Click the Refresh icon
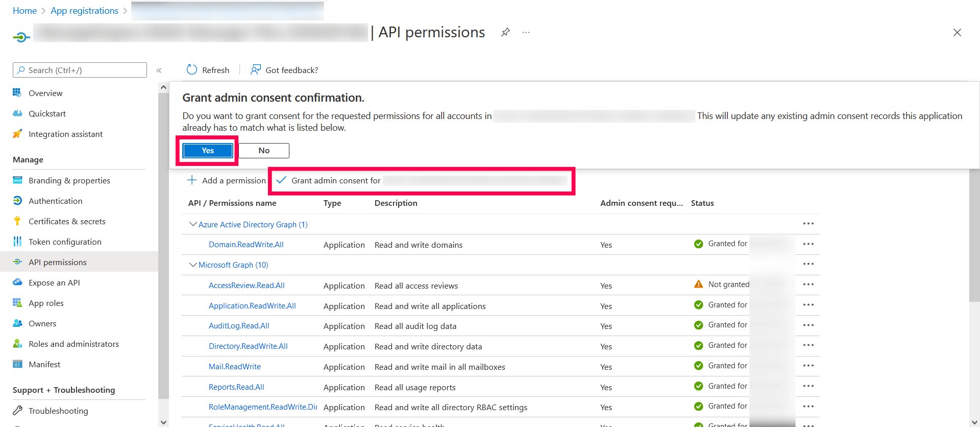 (x=192, y=69)
